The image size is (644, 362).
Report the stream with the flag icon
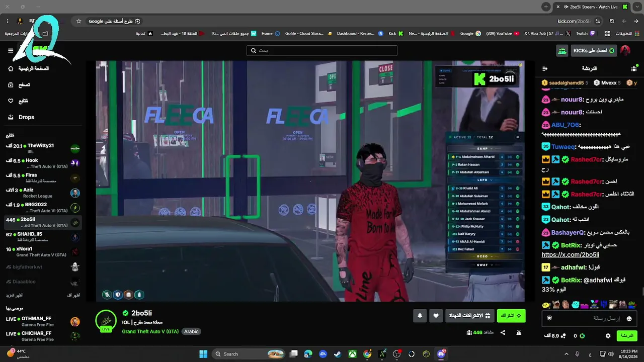519,332
